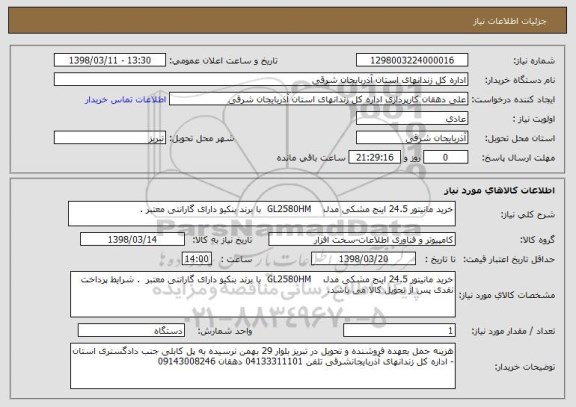This screenshot has height=407, width=576.
Task: Click the واحد شمارش label
Action: point(225,331)
